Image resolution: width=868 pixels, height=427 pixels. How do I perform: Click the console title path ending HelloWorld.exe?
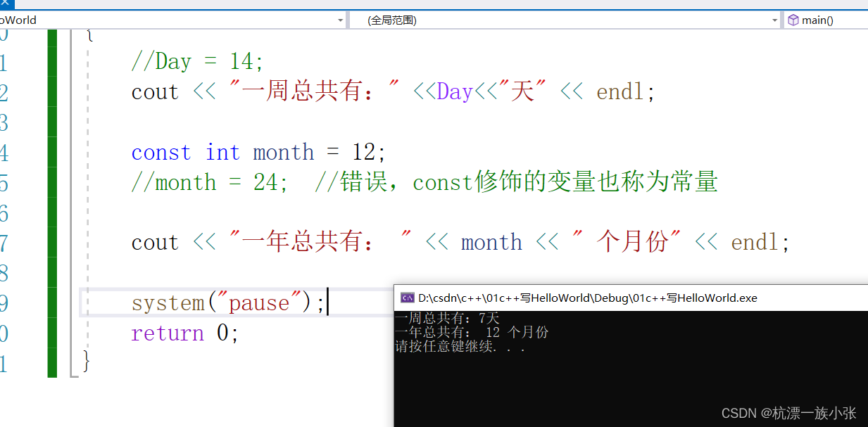tap(588, 298)
